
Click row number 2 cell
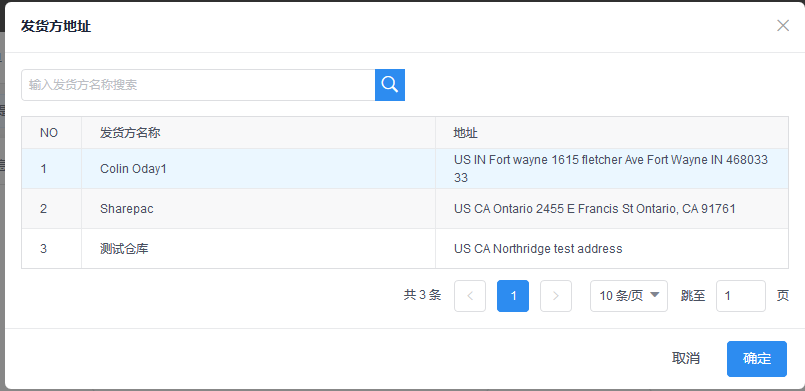point(51,209)
